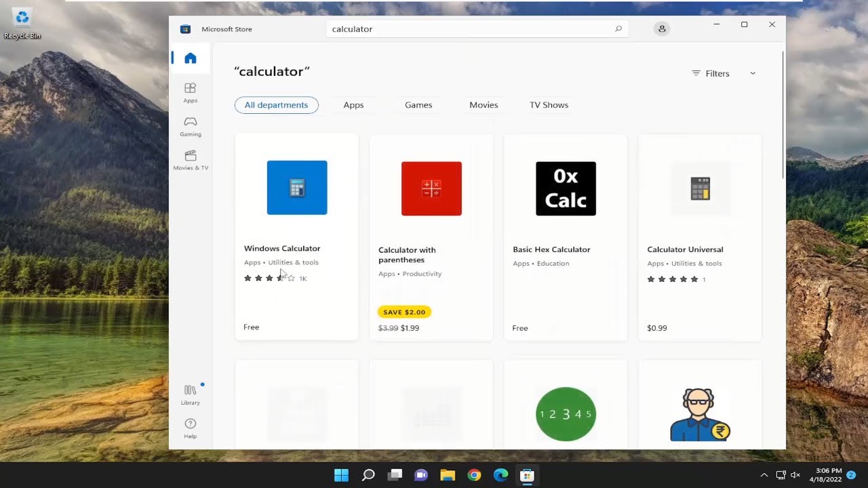Click Windows Calculator star rating

(x=269, y=278)
